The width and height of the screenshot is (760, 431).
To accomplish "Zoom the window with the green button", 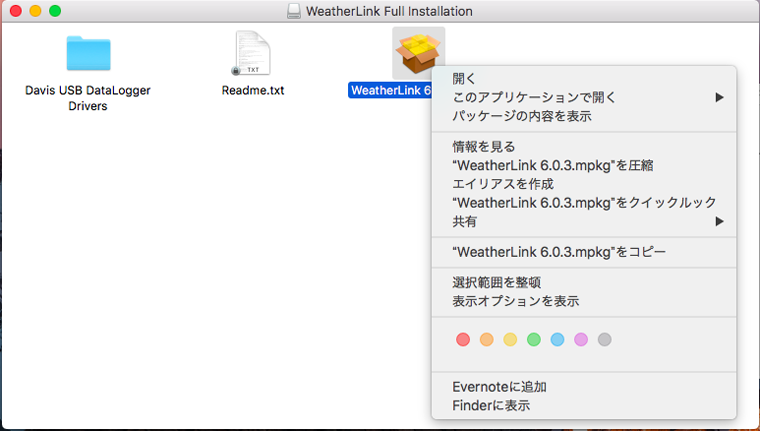I will (55, 11).
